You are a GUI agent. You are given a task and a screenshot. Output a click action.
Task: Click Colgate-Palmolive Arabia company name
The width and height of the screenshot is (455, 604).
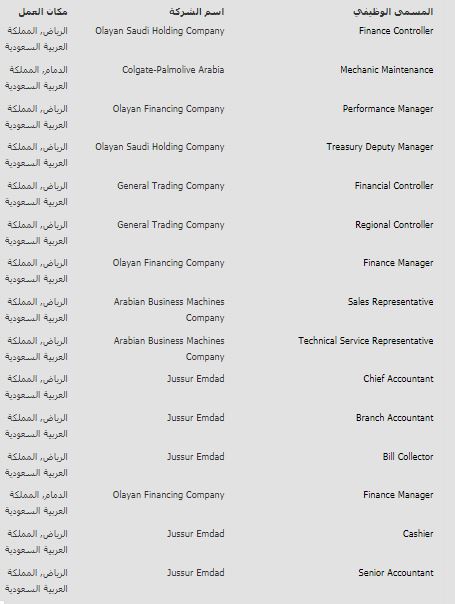point(173,70)
